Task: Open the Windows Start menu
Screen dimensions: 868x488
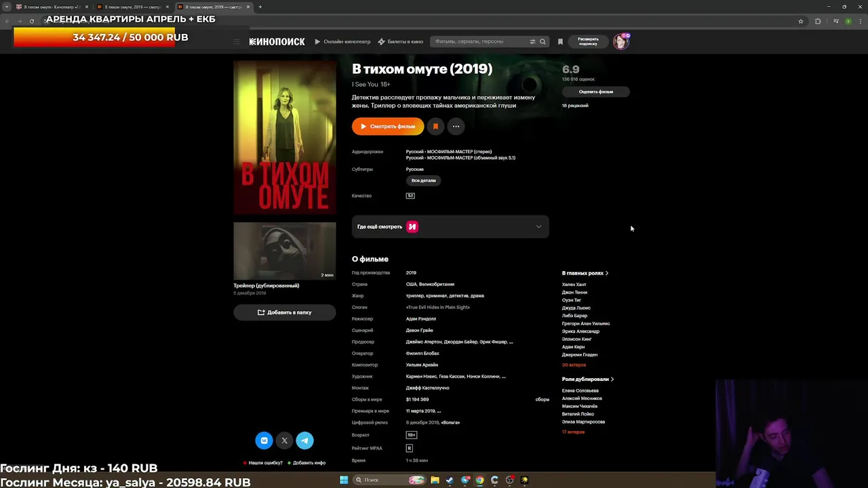Action: click(x=344, y=480)
